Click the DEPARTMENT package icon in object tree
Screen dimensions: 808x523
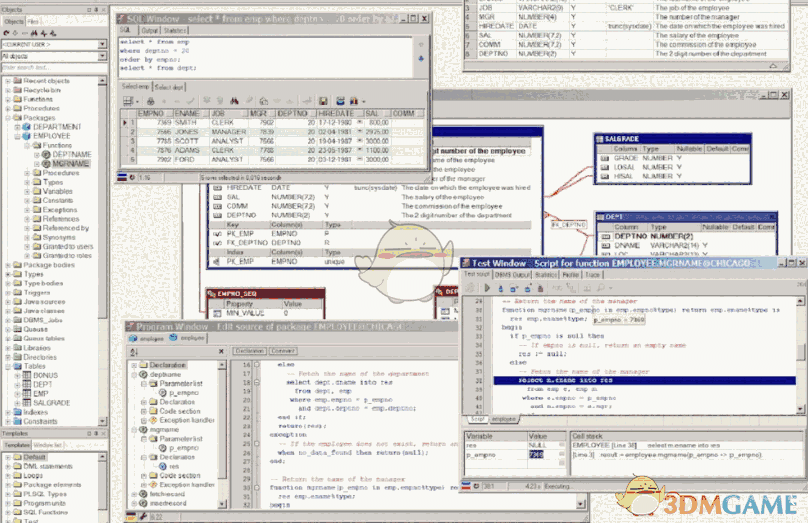click(x=27, y=127)
